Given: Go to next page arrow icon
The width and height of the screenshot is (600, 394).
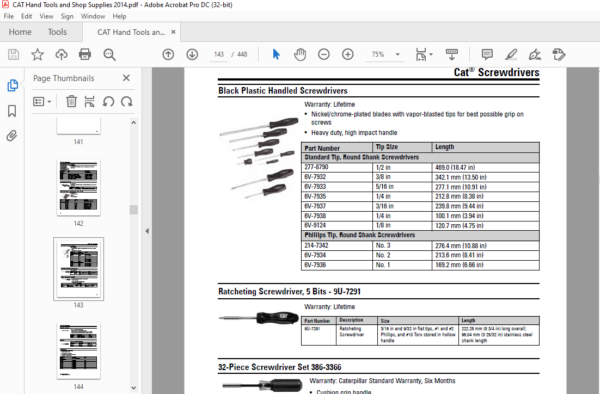Looking at the screenshot, I should pos(192,54).
